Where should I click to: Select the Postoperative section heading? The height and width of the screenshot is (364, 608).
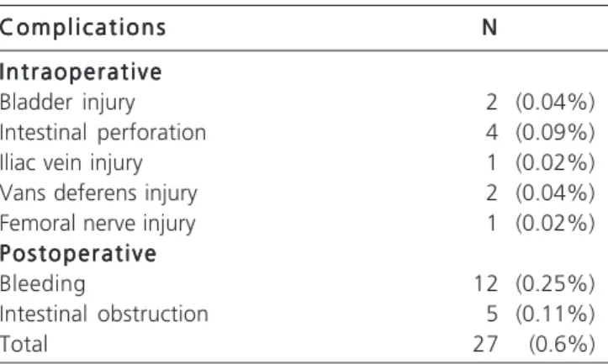[78, 254]
